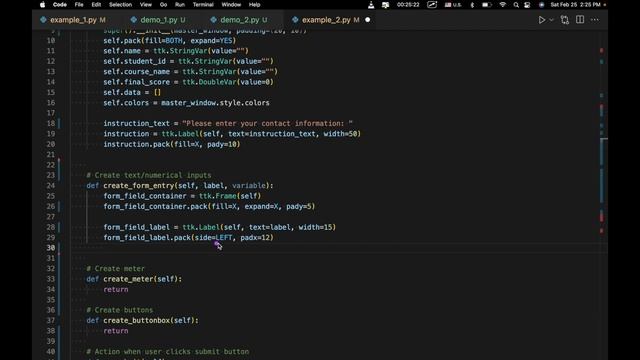
Task: Open the Code application menu
Action: (x=60, y=5)
